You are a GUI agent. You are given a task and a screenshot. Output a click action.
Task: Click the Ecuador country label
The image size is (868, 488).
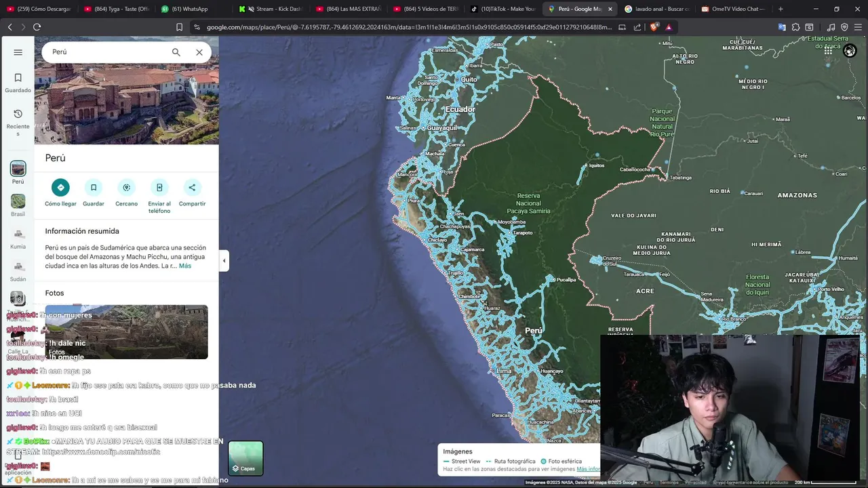coord(460,109)
